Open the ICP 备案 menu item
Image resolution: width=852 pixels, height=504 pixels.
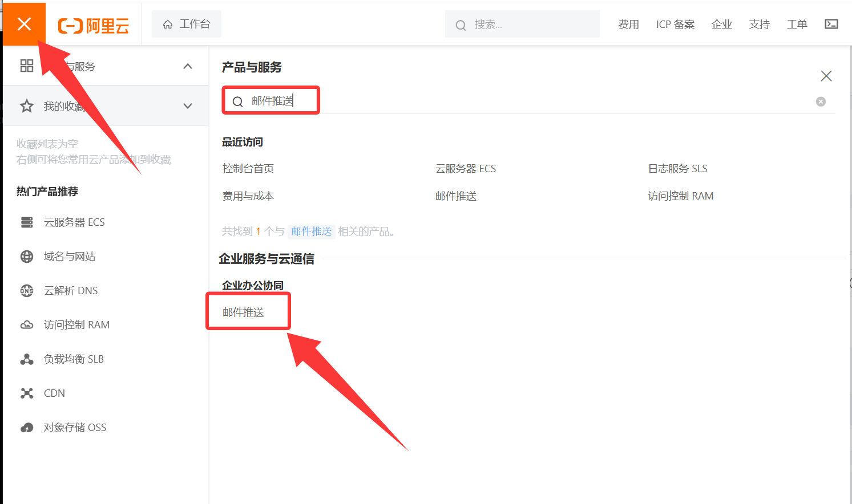pyautogui.click(x=675, y=25)
